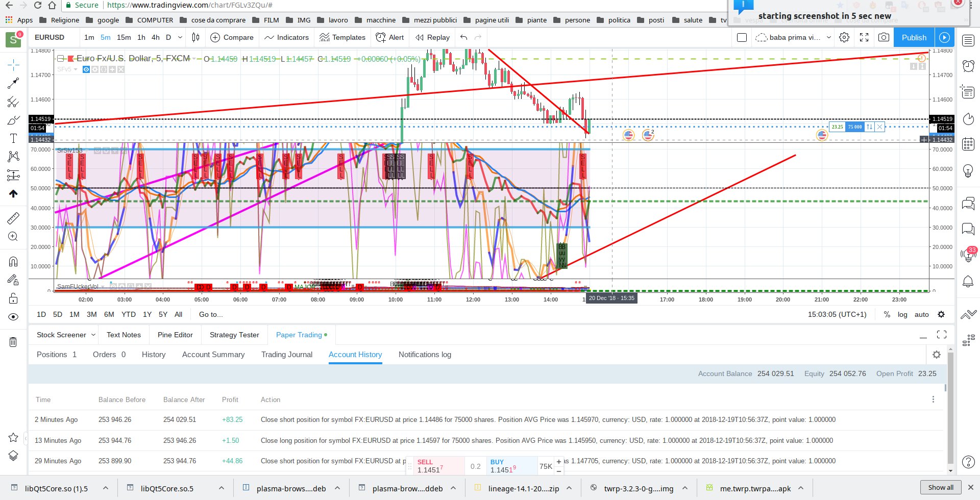The height and width of the screenshot is (500, 980).
Task: Open the watchlist panel in right sidebar
Action: coord(968,41)
